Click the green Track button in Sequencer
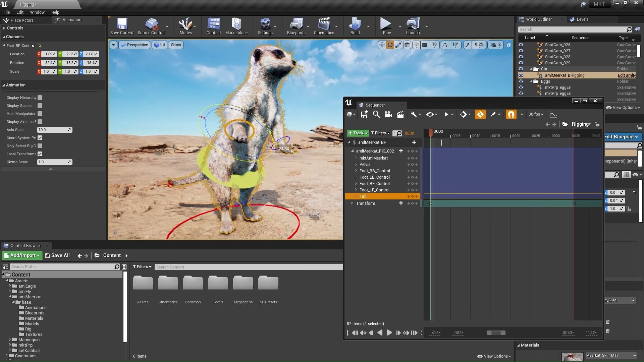Screen dimensions: 644x362 point(358,133)
